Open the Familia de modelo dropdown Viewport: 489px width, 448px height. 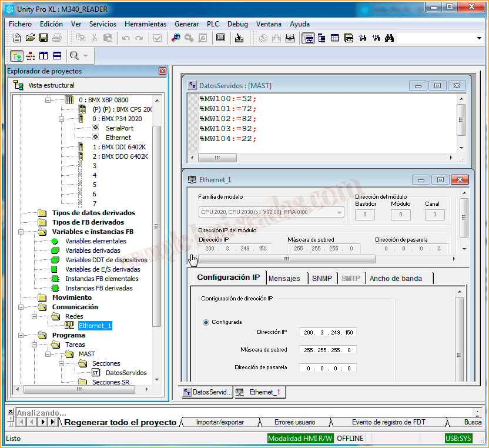coord(339,212)
